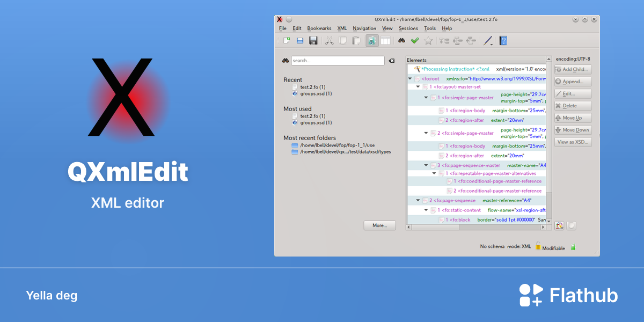This screenshot has width=644, height=322.
Task: Click the Edit... side-panel button
Action: pyautogui.click(x=573, y=94)
